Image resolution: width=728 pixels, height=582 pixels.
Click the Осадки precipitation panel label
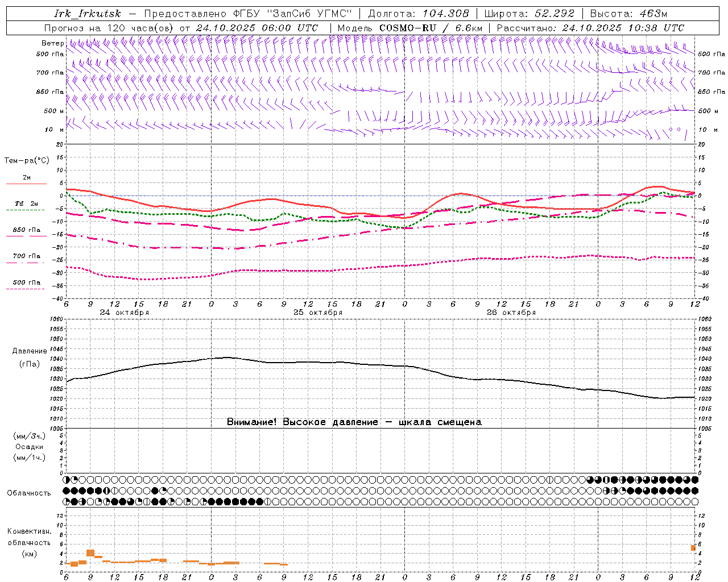point(30,447)
